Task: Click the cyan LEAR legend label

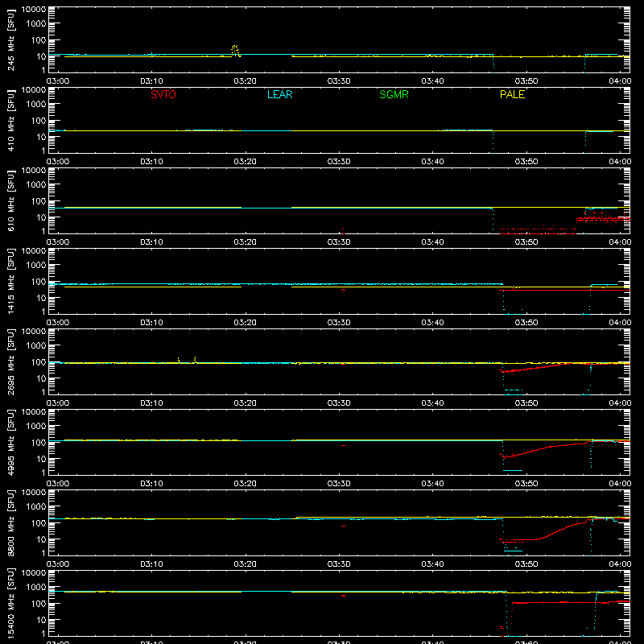Action: (279, 94)
